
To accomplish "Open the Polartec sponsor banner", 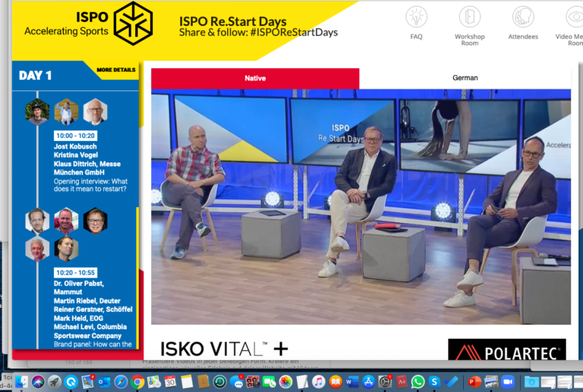I will click(506, 350).
